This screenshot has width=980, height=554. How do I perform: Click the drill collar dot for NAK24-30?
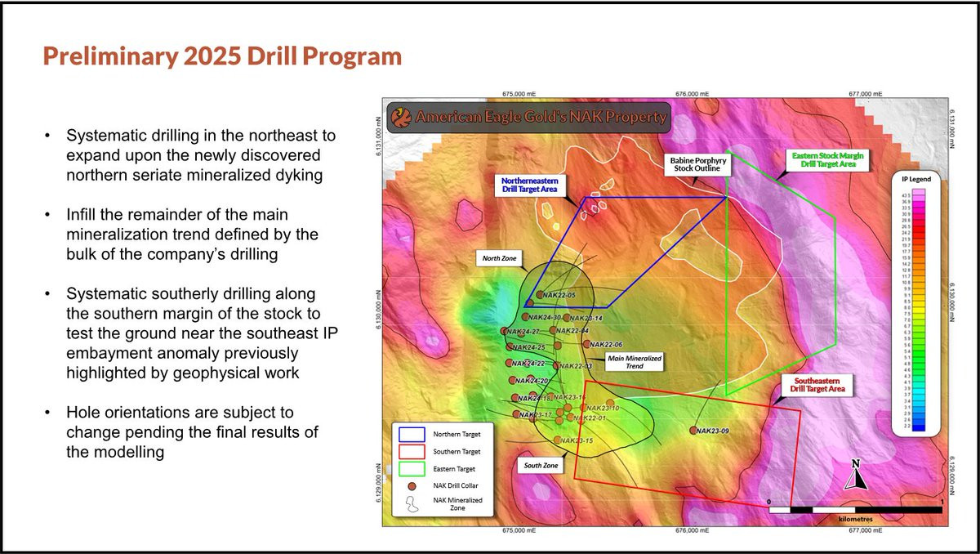coord(527,317)
